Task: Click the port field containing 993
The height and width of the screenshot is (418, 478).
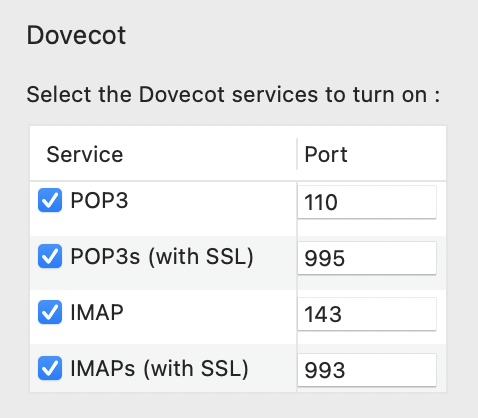Action: pyautogui.click(x=367, y=370)
